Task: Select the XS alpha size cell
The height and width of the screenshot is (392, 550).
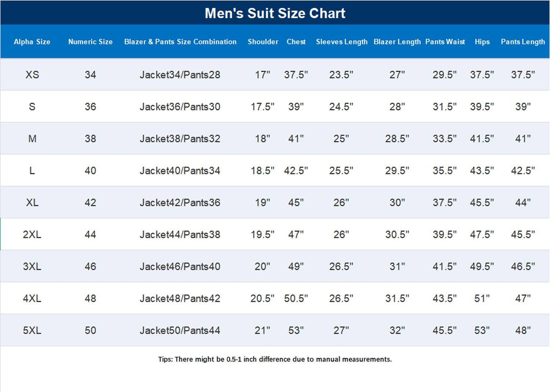Action: [32, 75]
